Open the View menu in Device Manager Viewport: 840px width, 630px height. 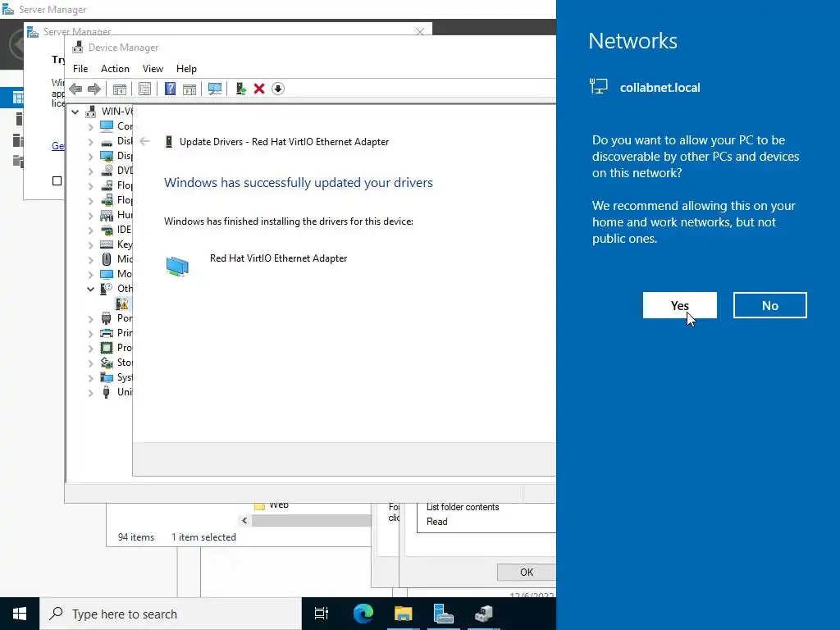click(153, 69)
